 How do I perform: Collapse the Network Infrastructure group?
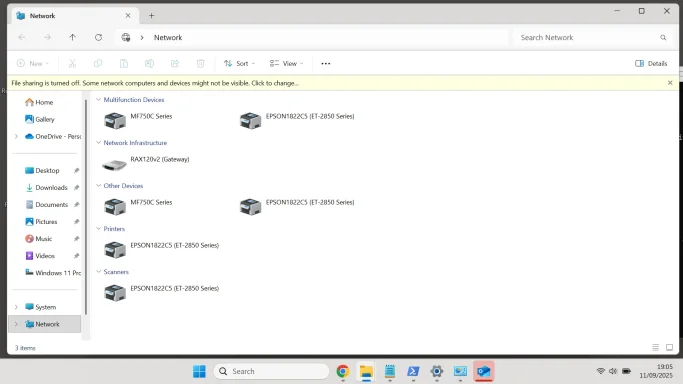tap(98, 143)
